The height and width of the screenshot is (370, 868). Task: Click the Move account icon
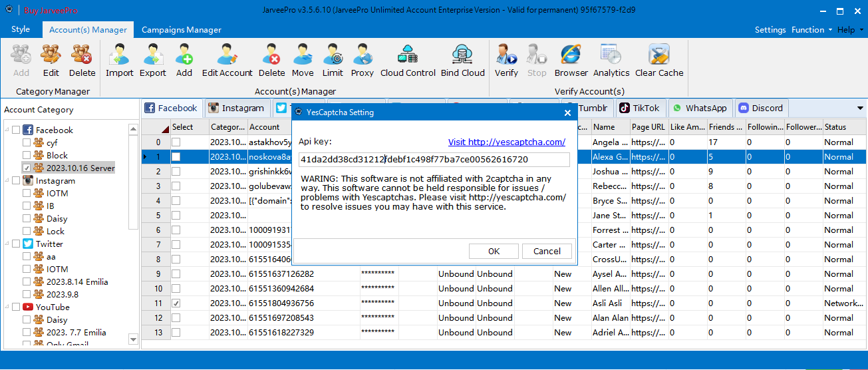303,61
